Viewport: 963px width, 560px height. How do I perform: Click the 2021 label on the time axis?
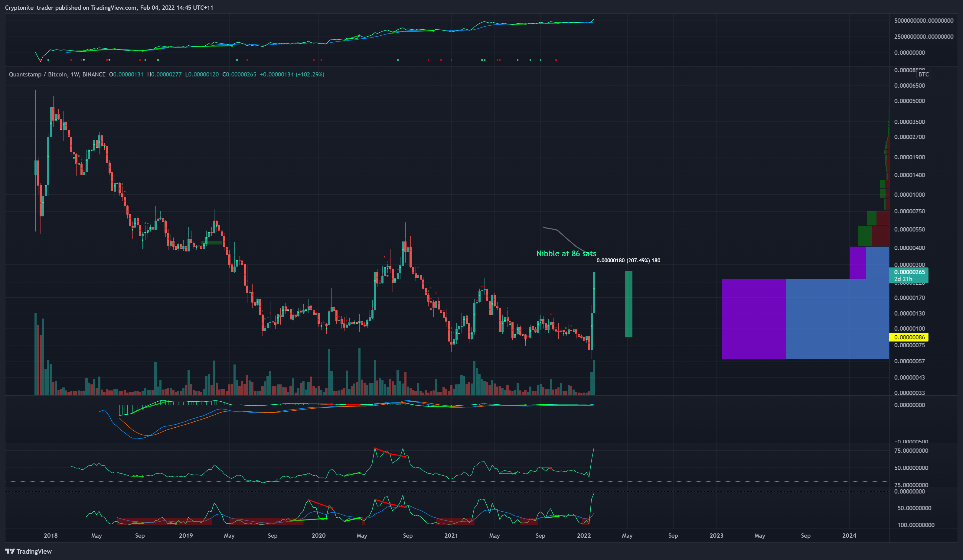(x=451, y=536)
